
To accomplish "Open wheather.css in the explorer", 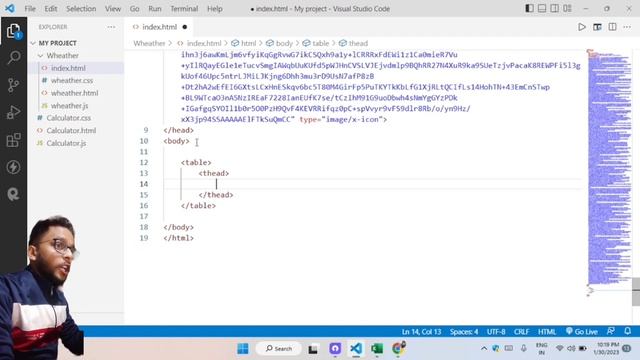I will 72,80.
